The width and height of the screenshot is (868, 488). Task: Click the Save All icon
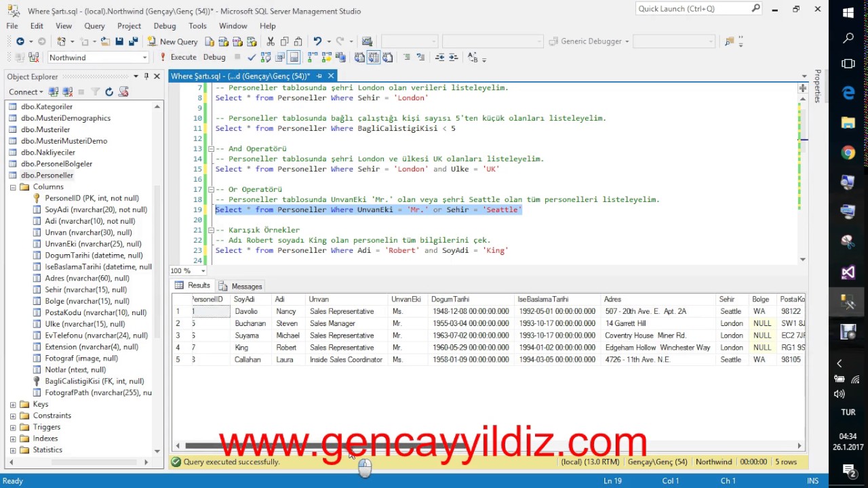(134, 41)
